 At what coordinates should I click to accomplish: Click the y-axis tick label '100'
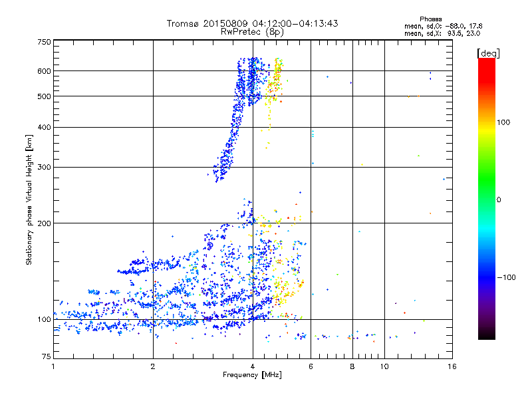pos(45,320)
